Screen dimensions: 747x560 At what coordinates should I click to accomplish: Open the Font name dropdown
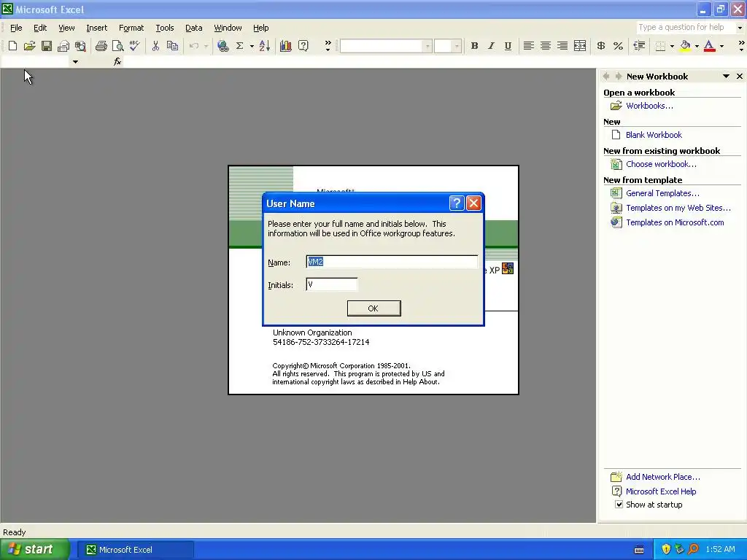click(x=427, y=46)
